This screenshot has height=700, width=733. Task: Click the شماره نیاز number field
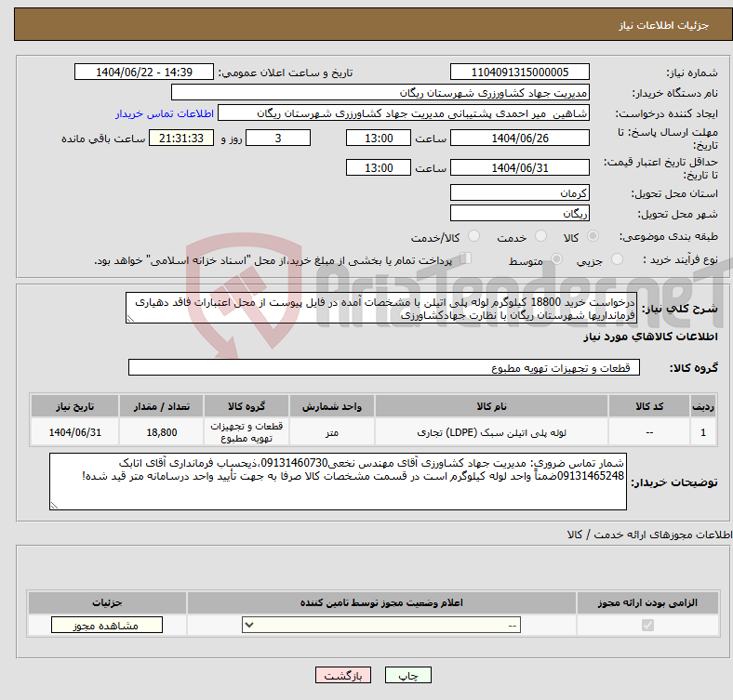click(x=519, y=73)
